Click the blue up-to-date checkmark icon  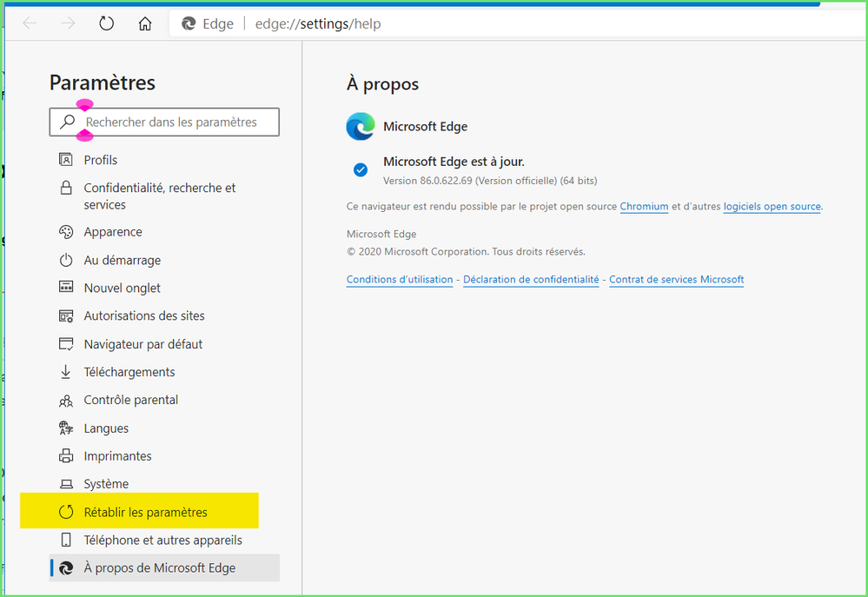[x=361, y=169]
